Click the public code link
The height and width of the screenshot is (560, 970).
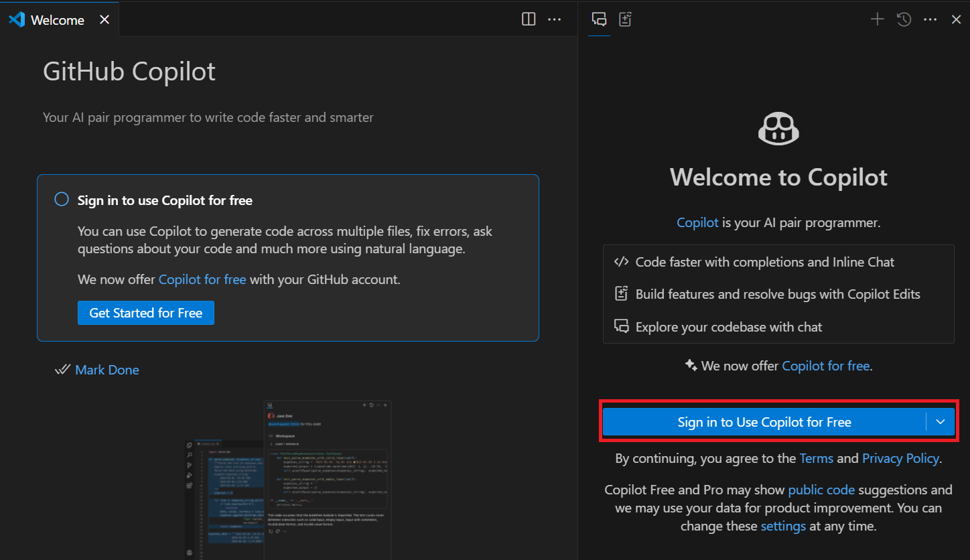pyautogui.click(x=821, y=490)
